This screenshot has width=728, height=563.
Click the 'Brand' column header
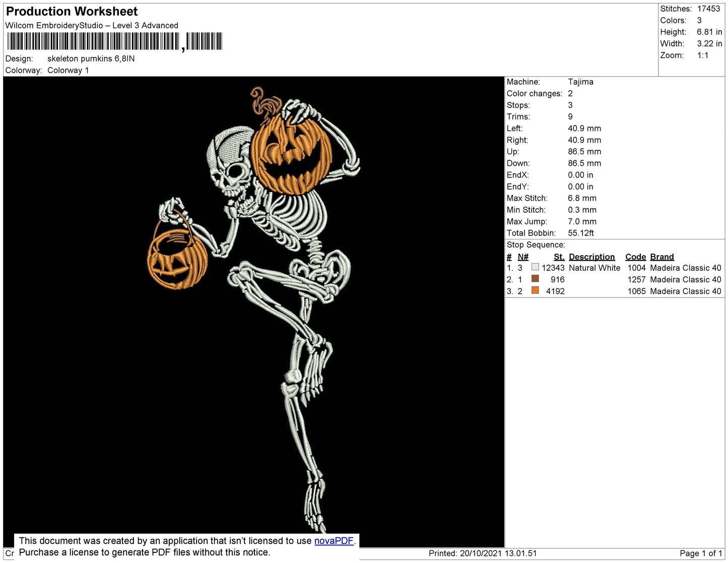point(662,257)
